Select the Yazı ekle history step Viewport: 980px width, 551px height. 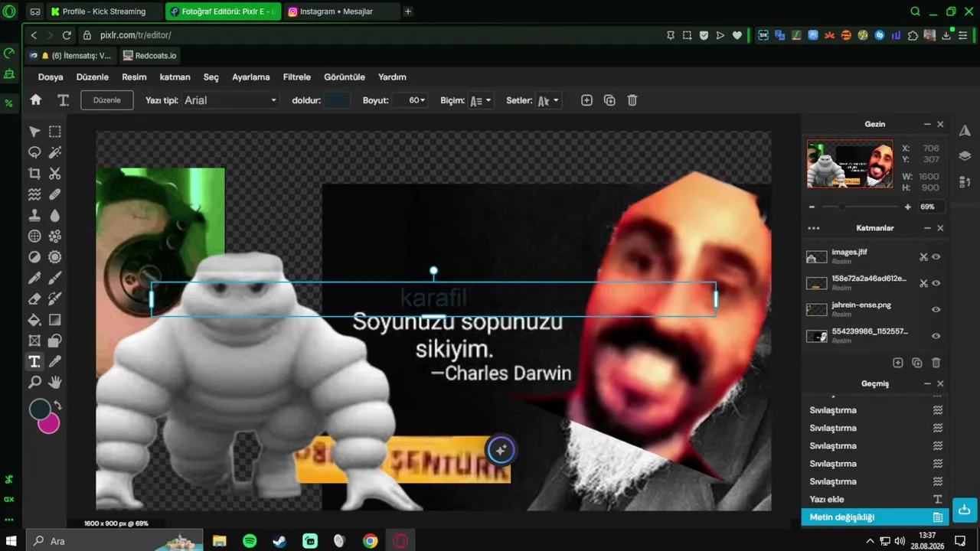coord(875,499)
